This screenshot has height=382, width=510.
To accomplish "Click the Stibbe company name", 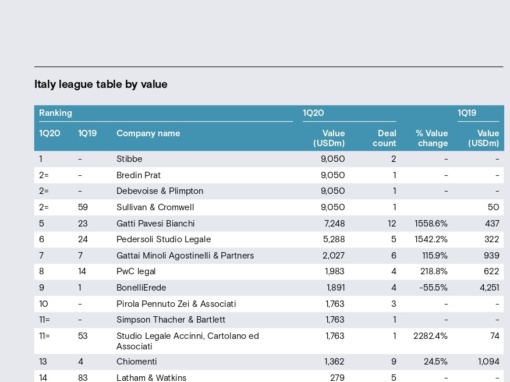I will pos(129,159).
